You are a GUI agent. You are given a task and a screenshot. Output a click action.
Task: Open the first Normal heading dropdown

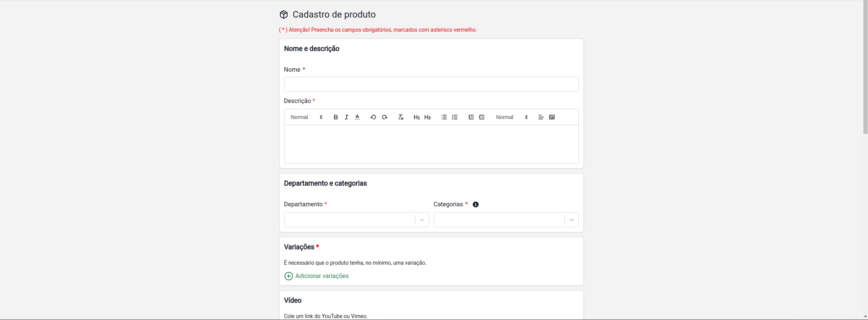[307, 117]
